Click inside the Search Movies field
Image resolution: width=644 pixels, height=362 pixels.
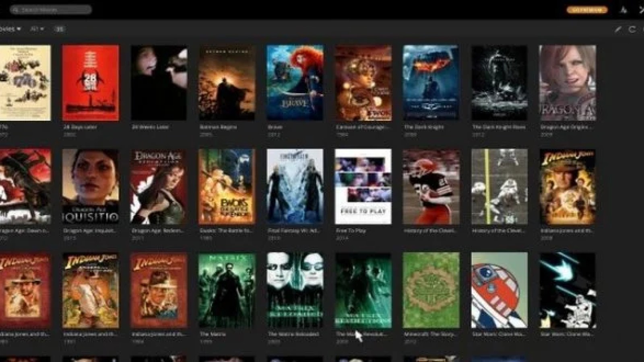(52, 8)
